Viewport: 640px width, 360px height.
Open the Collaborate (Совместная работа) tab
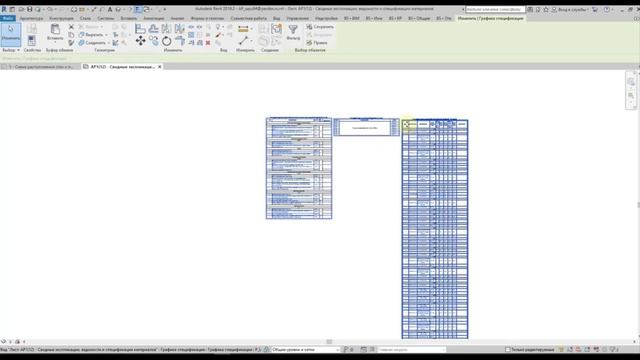pos(248,18)
